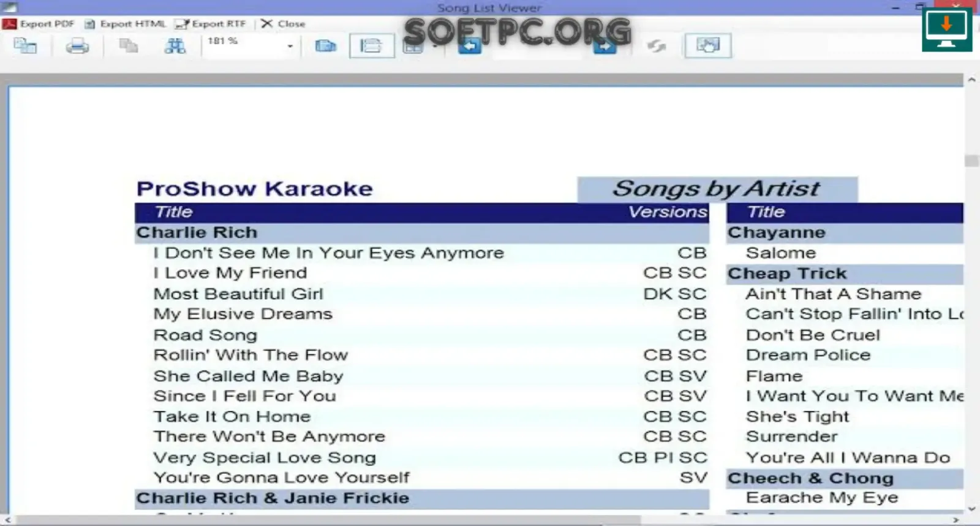Click the horizontal scrollbar right arrow
The image size is (980, 526).
[957, 520]
